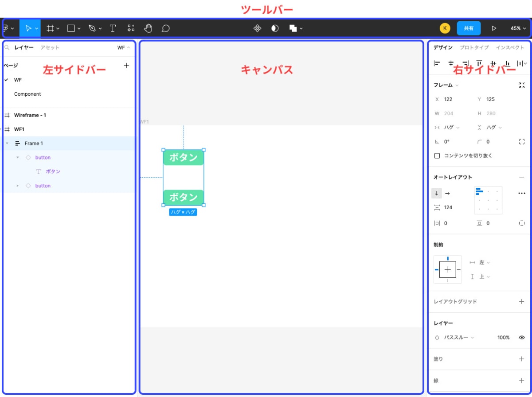Open the Frame tool dropdown arrow

coord(58,28)
